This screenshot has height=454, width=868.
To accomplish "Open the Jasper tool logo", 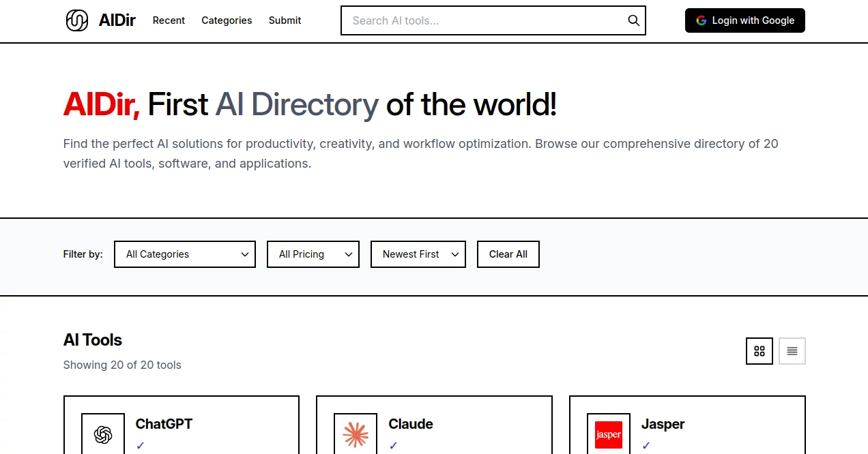I will 609,434.
